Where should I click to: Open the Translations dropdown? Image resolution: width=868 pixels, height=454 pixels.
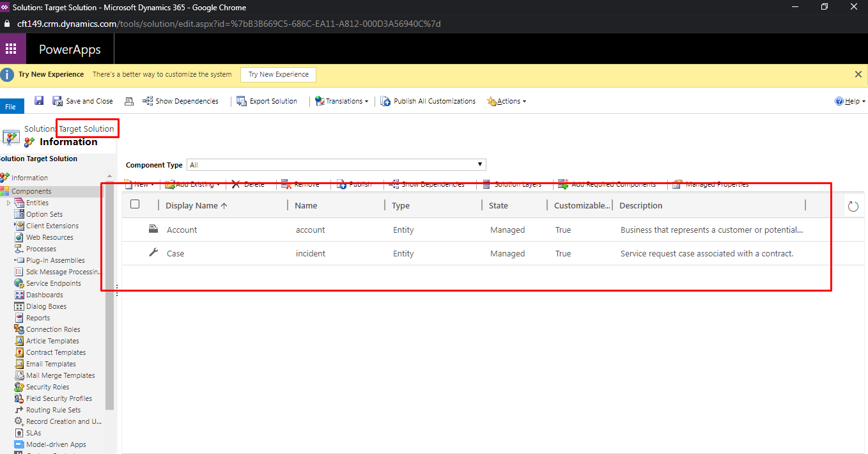pos(342,101)
